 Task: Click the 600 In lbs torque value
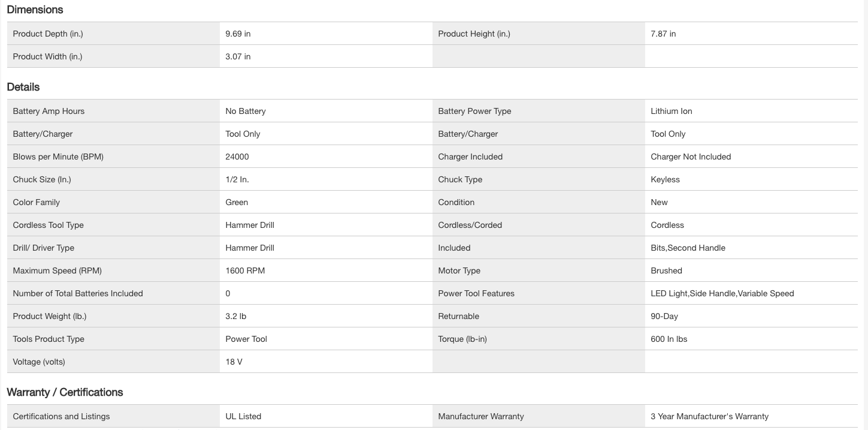[669, 339]
